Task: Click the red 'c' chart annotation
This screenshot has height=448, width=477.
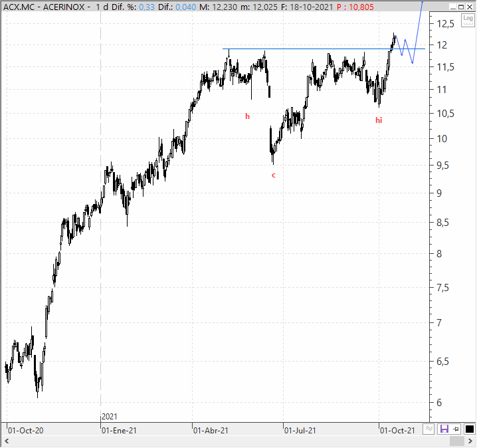Action: tap(274, 175)
